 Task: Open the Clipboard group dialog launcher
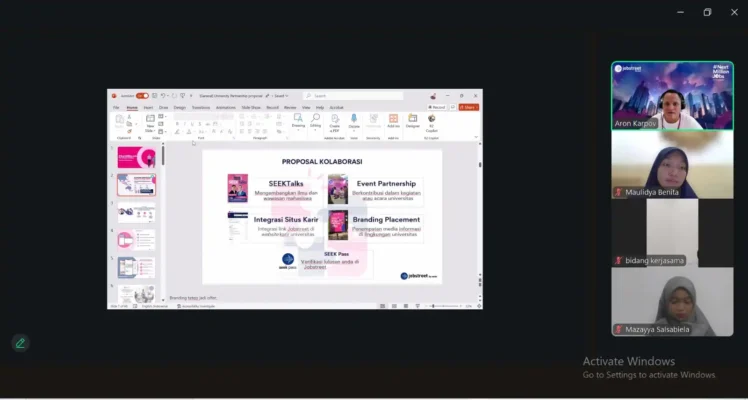(x=140, y=138)
